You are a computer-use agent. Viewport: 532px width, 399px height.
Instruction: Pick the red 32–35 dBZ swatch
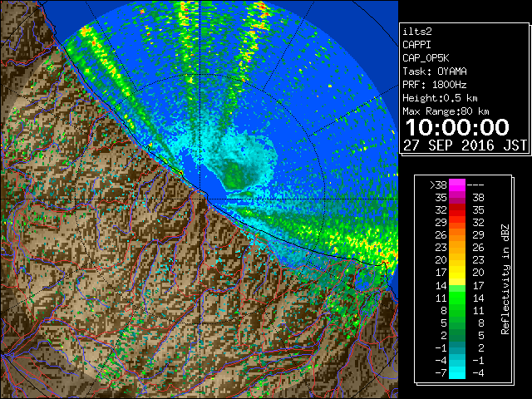457,210
